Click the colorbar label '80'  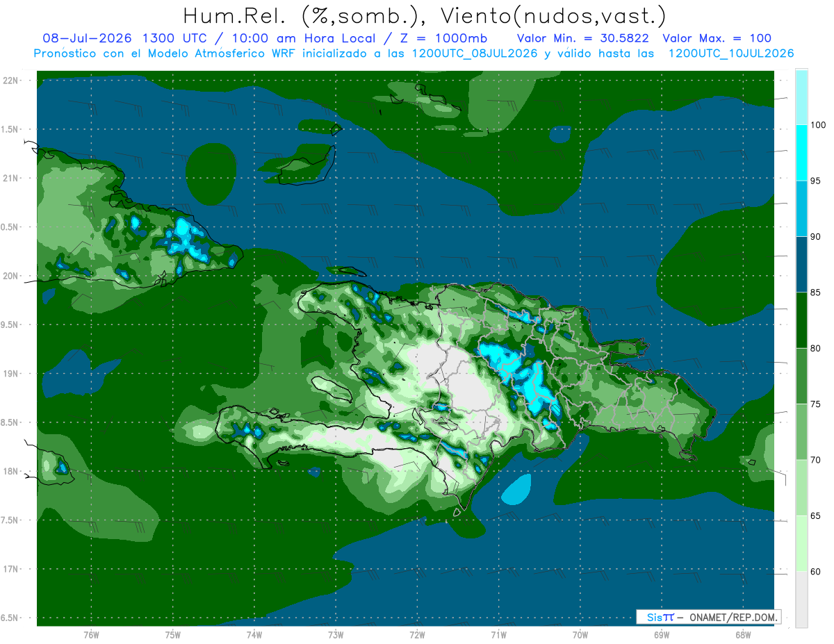(817, 348)
